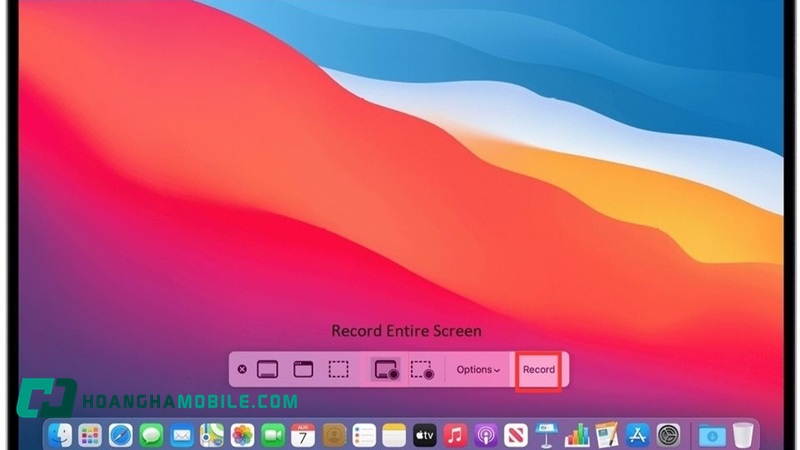This screenshot has width=800, height=450.
Task: Open Apple TV app in dock
Action: [x=425, y=435]
